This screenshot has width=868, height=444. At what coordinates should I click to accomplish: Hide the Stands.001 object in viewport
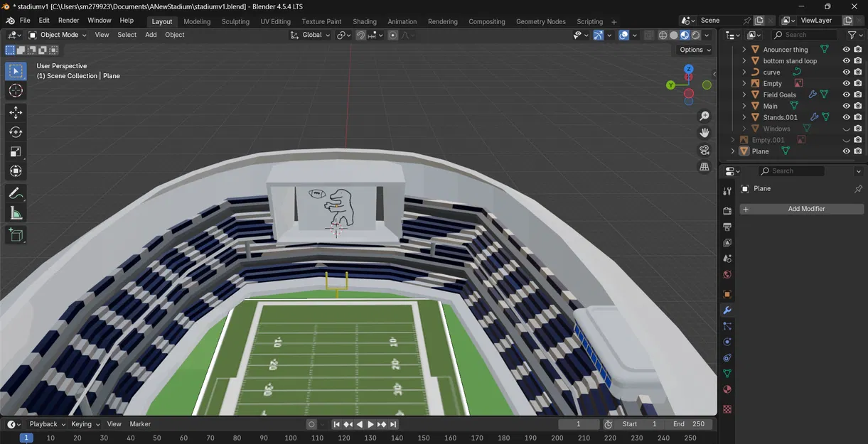[x=846, y=117]
